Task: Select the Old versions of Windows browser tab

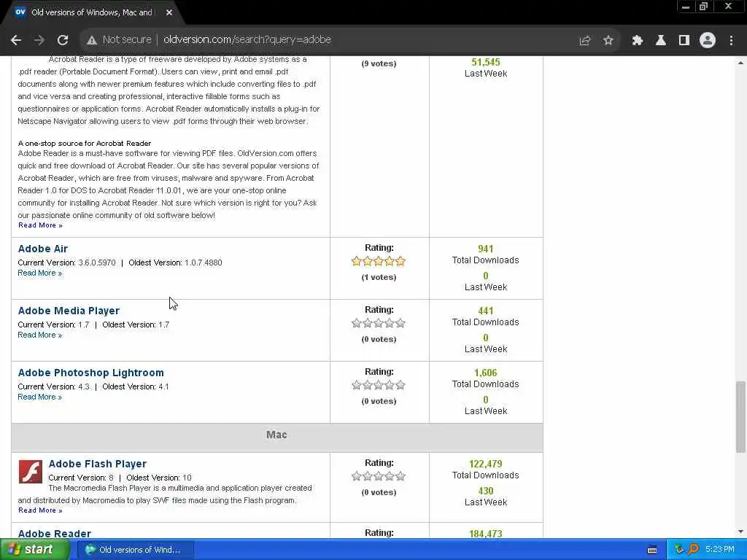Action: point(91,12)
